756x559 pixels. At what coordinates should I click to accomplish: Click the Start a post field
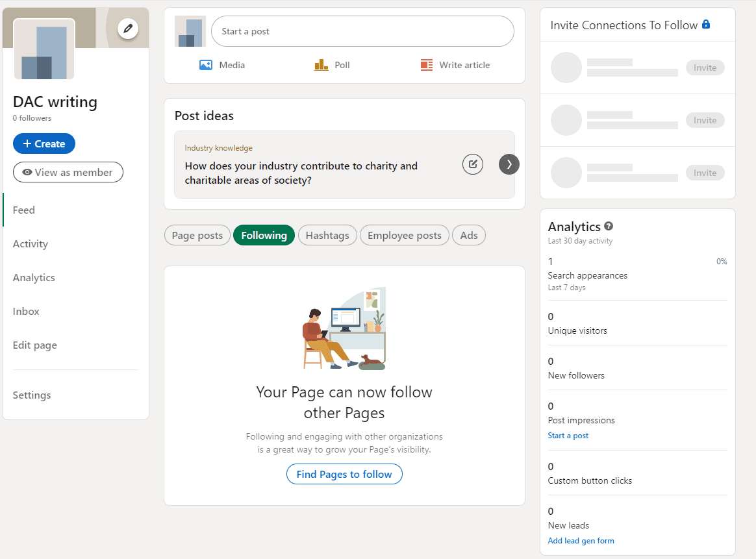coord(362,31)
